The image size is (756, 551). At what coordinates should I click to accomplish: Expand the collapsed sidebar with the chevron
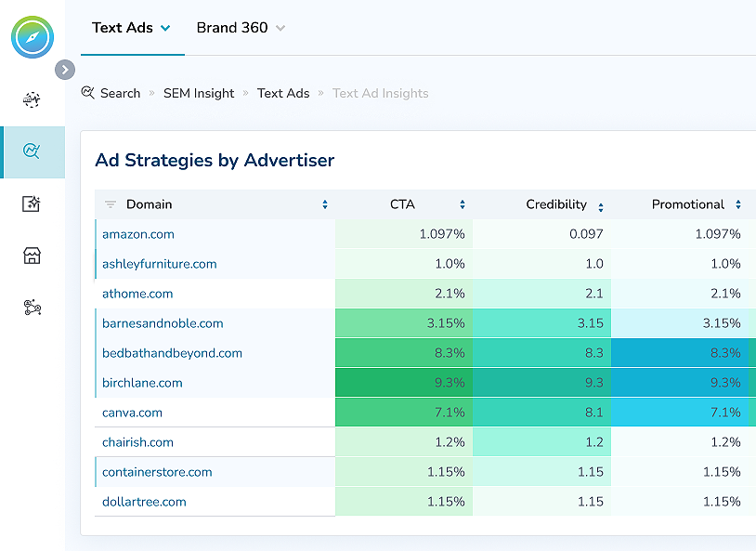click(64, 69)
